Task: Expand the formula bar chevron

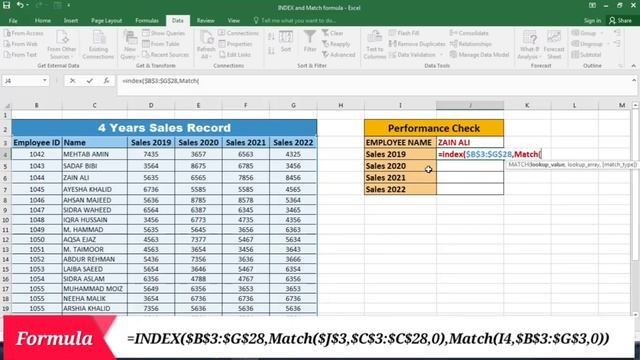Action: [634, 80]
